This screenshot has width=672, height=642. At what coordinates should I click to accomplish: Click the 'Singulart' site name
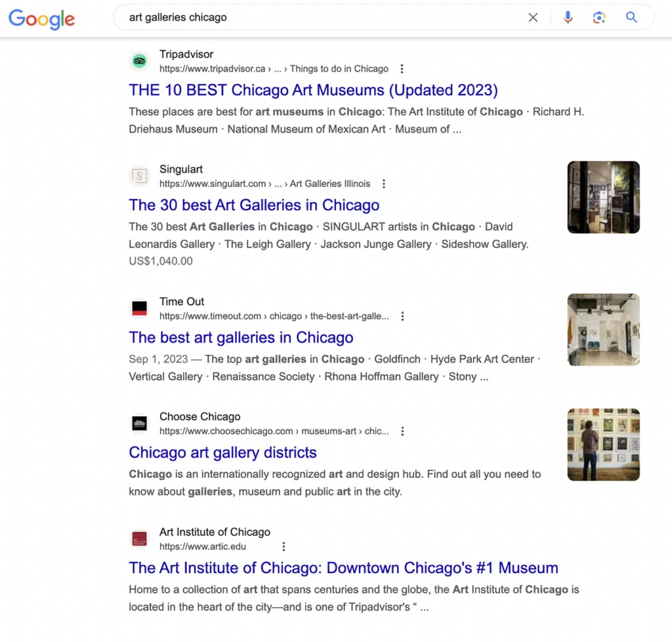click(x=181, y=169)
